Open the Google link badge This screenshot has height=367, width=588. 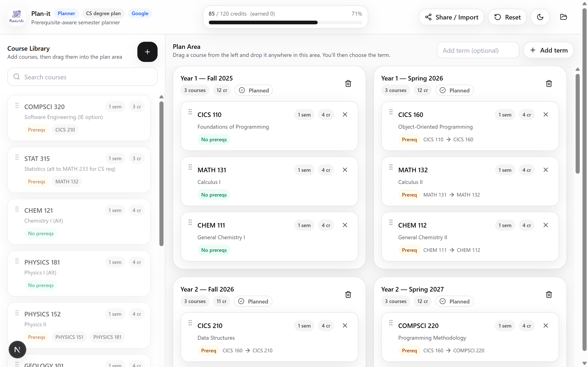click(x=140, y=13)
